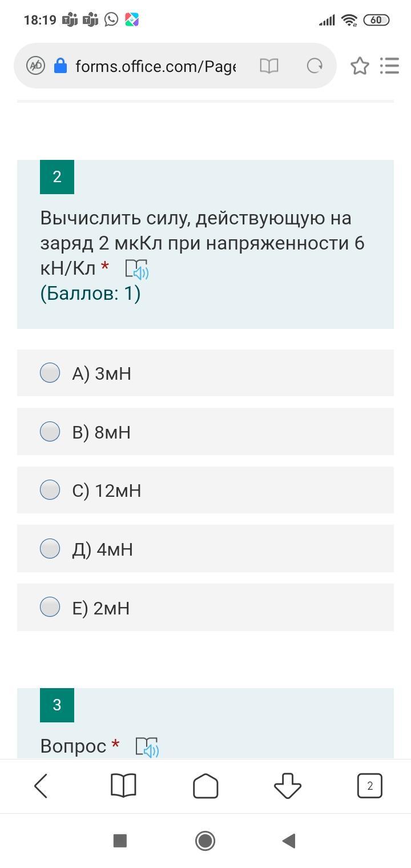Image resolution: width=411 pixels, height=868 pixels.
Task: Go to browser home page
Action: coord(205,786)
